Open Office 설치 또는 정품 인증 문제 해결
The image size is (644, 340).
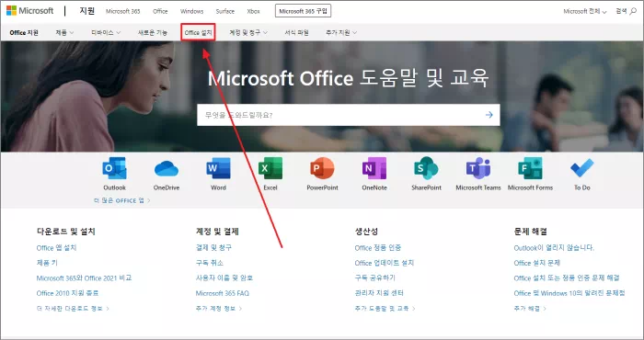[x=567, y=278]
